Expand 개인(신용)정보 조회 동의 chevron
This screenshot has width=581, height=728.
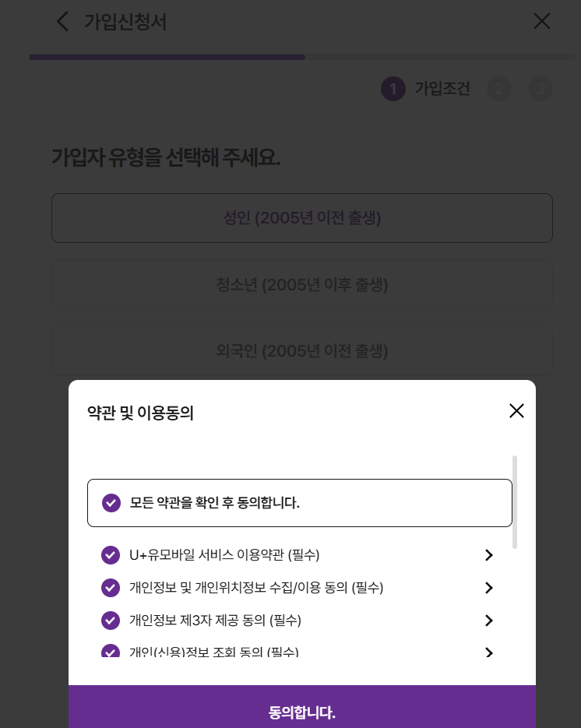(488, 652)
